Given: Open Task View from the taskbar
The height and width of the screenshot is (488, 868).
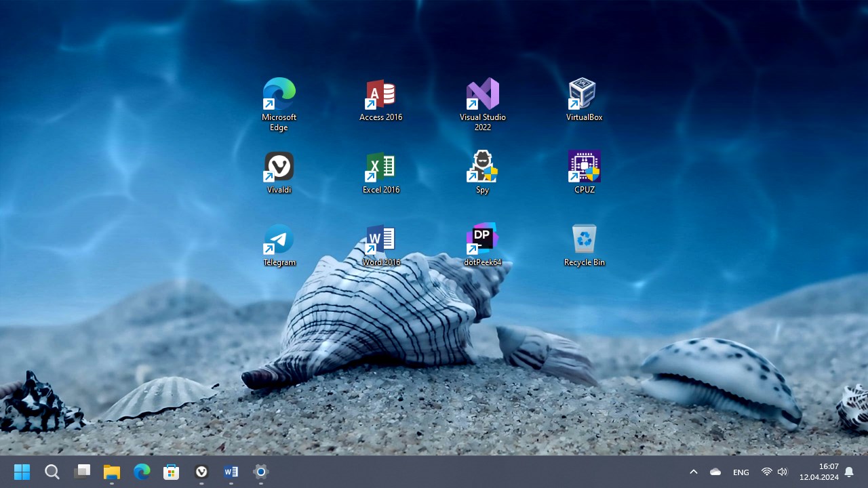Looking at the screenshot, I should click(82, 472).
